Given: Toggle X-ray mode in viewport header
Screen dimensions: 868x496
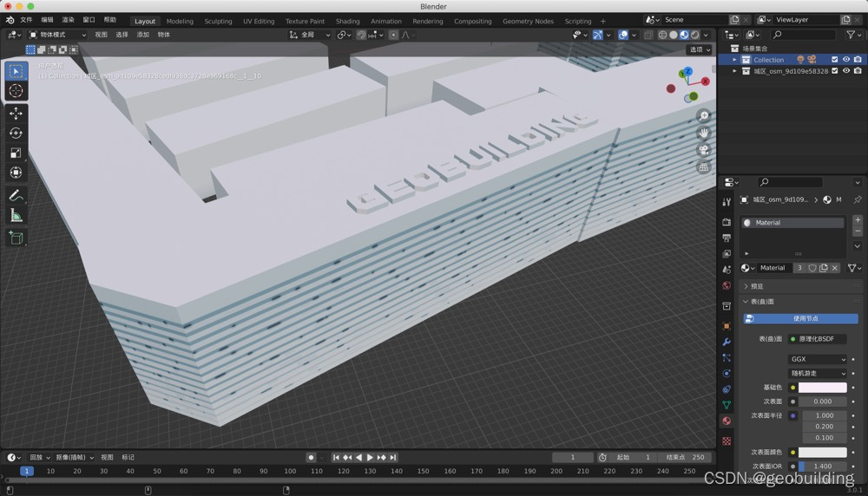Looking at the screenshot, I should (648, 35).
